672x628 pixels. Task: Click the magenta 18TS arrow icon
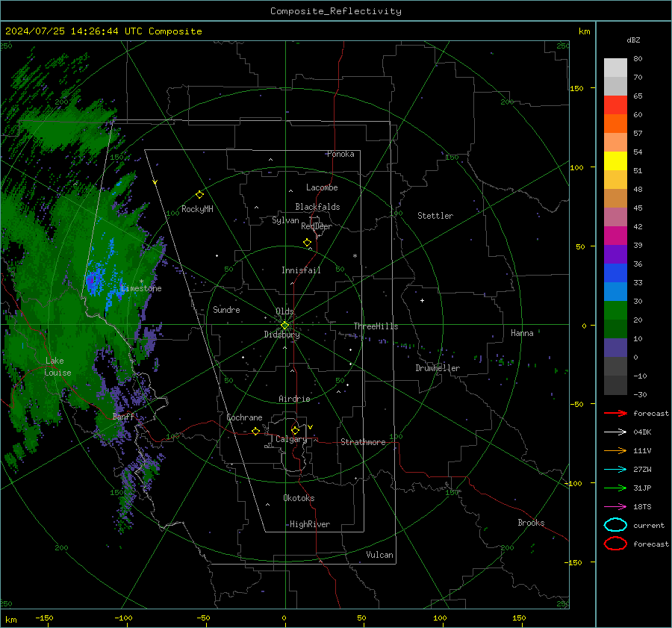(615, 507)
